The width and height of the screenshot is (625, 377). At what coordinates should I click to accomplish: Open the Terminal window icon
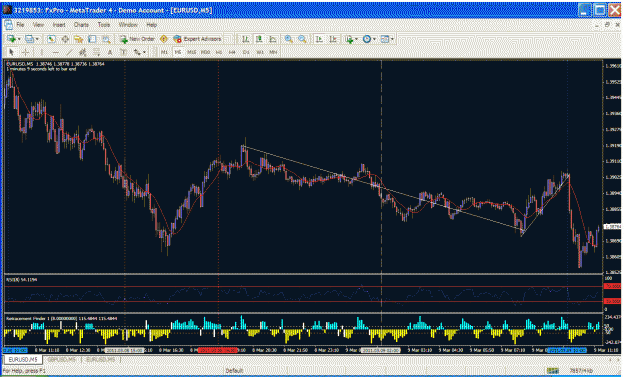click(92, 39)
